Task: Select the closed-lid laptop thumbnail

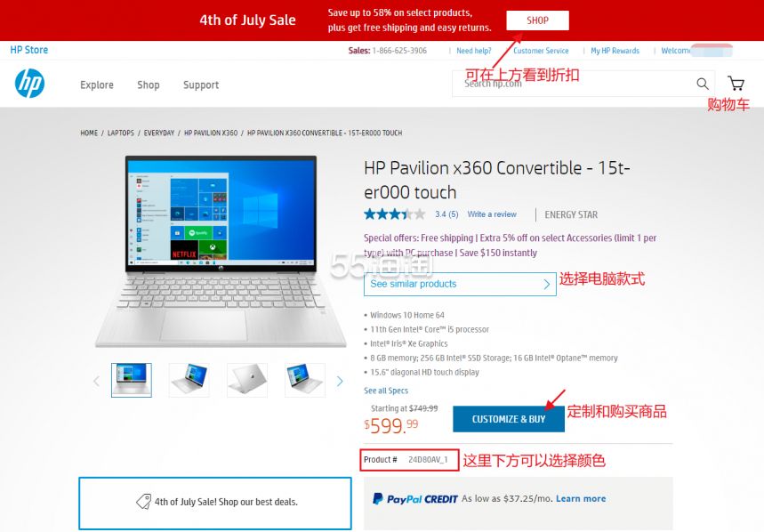Action: [247, 380]
